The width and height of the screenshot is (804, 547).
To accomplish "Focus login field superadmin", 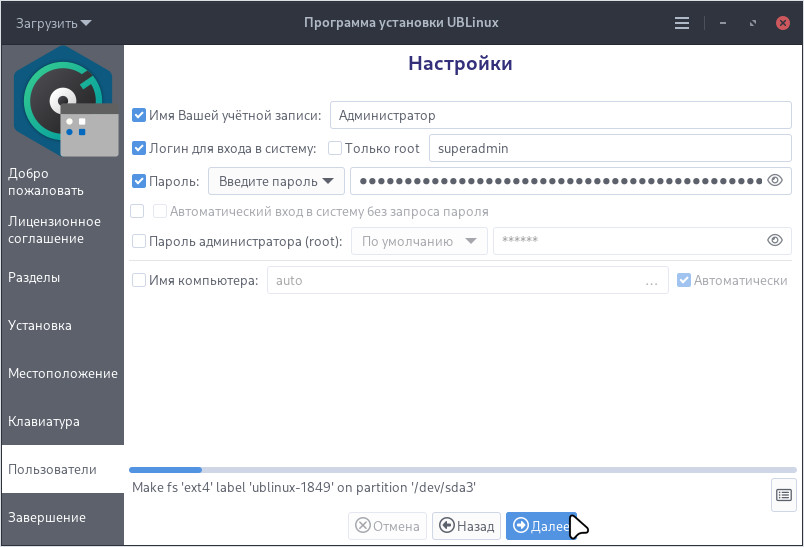I will tap(610, 148).
